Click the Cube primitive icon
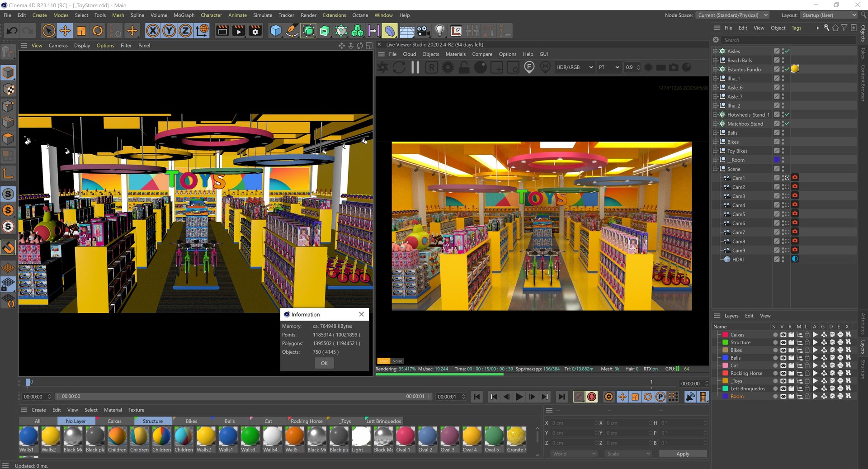This screenshot has height=469, width=868. pyautogui.click(x=275, y=31)
